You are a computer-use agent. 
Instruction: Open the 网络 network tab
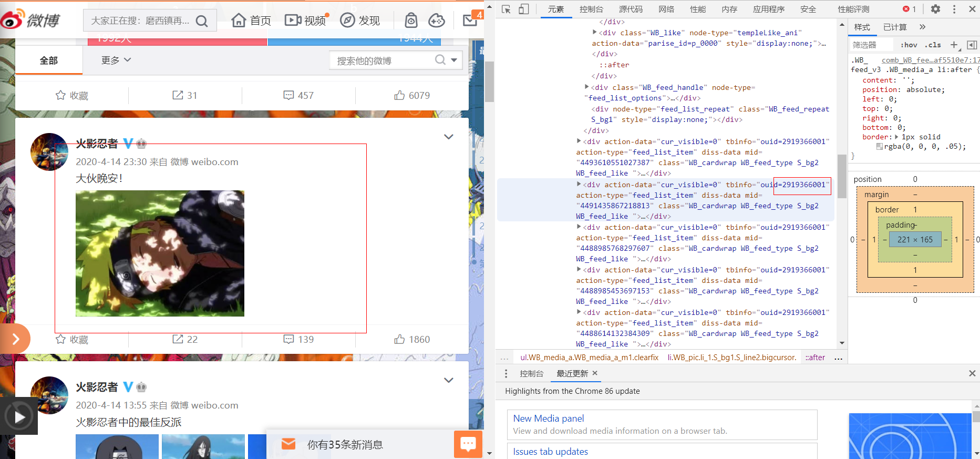pyautogui.click(x=666, y=9)
